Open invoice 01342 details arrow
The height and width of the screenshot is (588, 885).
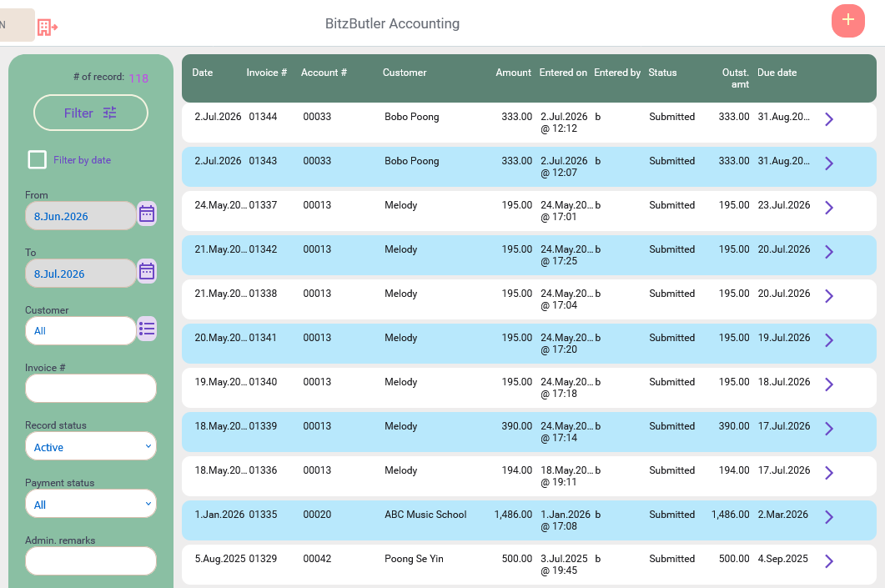pos(828,252)
